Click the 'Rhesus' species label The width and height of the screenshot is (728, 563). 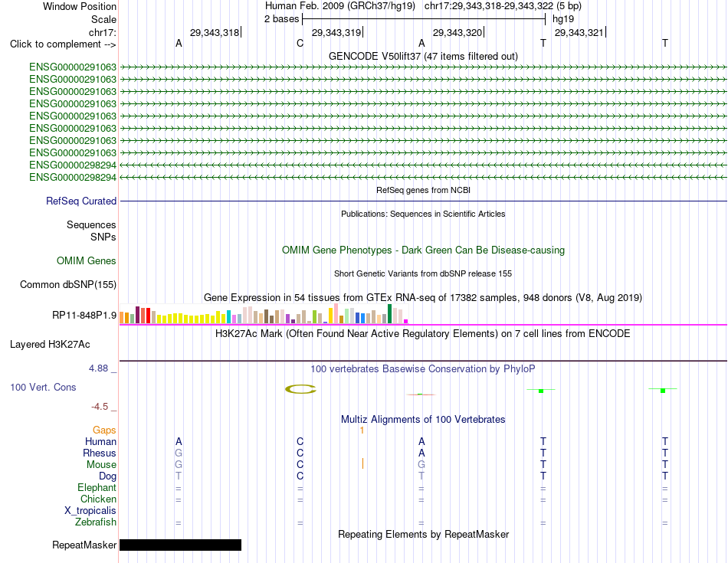click(x=100, y=453)
